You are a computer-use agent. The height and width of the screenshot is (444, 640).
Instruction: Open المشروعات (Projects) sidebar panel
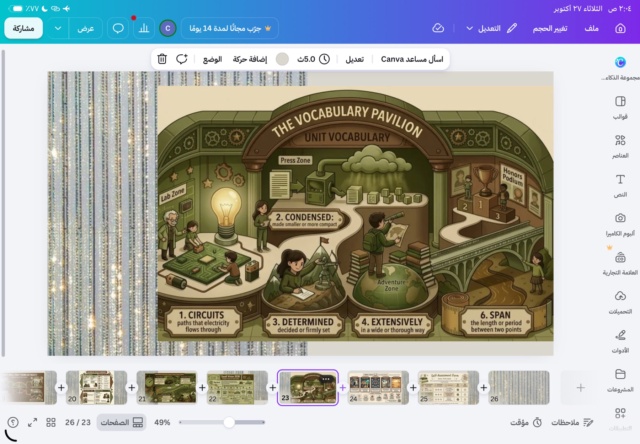620,380
